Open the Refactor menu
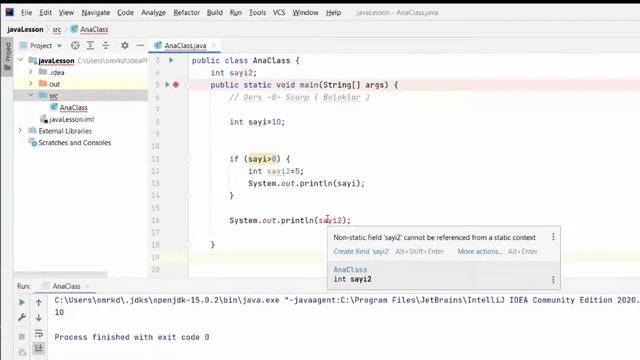This screenshot has width=640, height=360. tap(187, 13)
